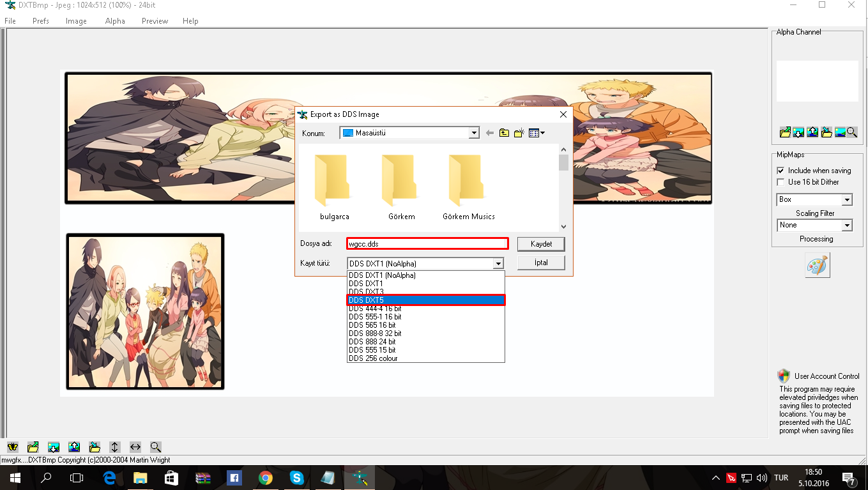Click the vertical flip arrow icon
868x490 pixels.
tap(115, 447)
